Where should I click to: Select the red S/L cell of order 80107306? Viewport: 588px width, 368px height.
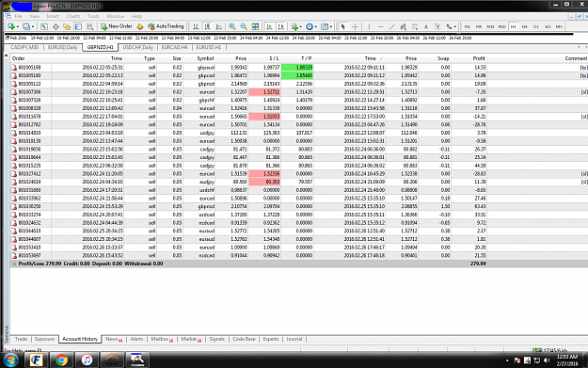264,92
